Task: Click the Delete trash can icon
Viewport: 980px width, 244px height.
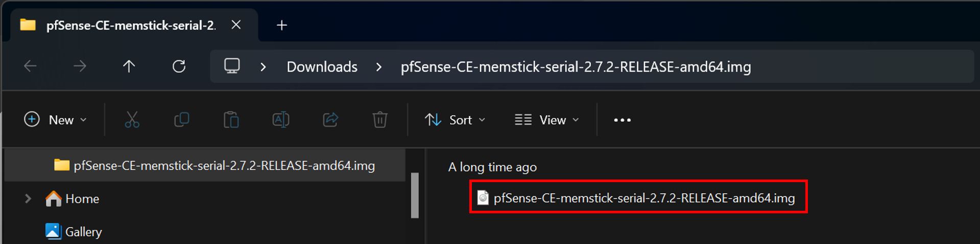Action: (379, 120)
